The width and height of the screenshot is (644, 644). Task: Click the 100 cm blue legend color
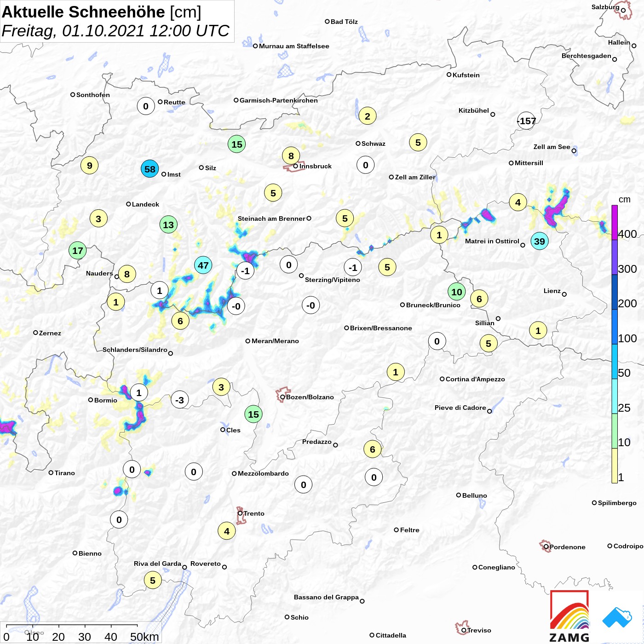(615, 327)
